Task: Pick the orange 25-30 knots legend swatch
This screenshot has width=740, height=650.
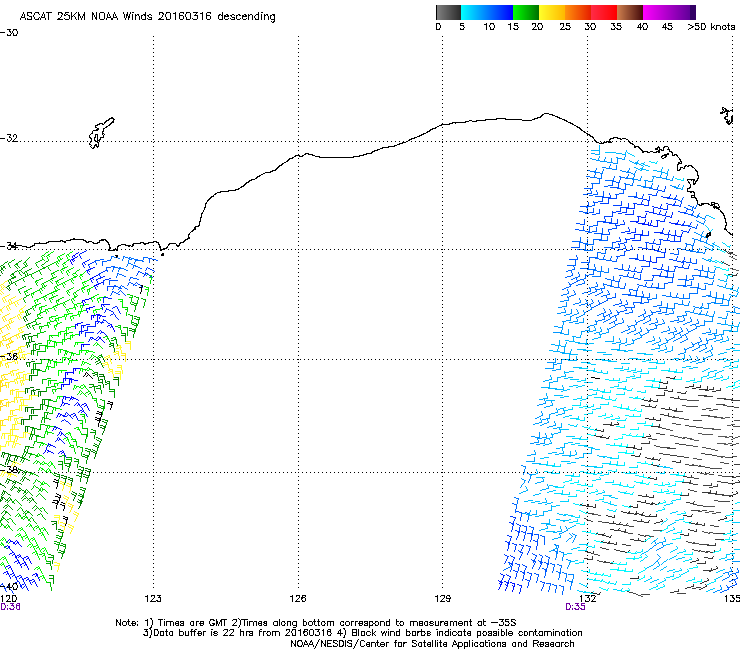Action: (x=578, y=12)
